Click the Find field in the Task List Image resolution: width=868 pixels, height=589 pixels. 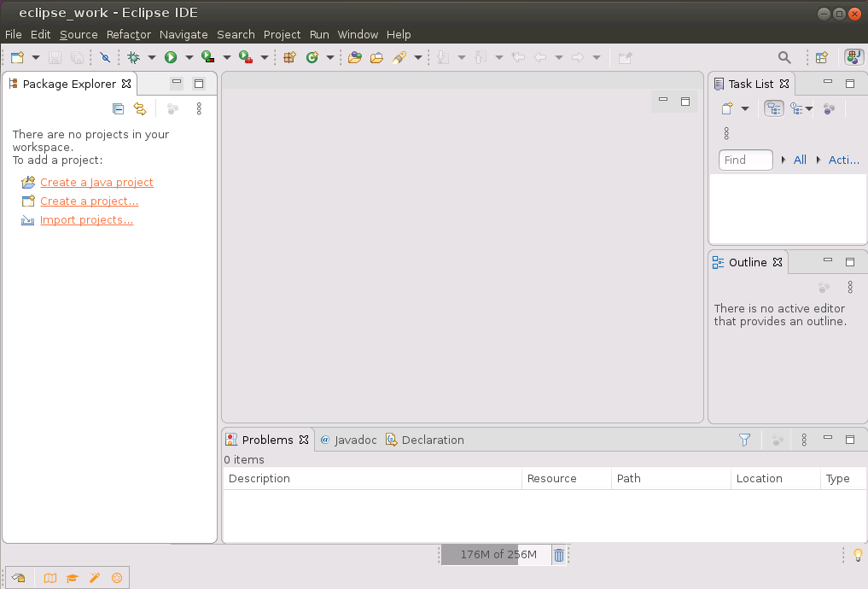pos(745,160)
